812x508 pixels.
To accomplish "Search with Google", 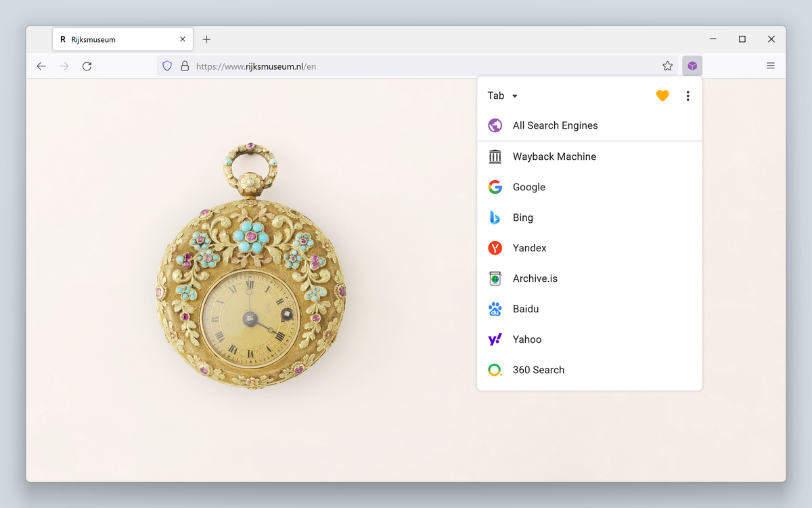I will click(589, 187).
